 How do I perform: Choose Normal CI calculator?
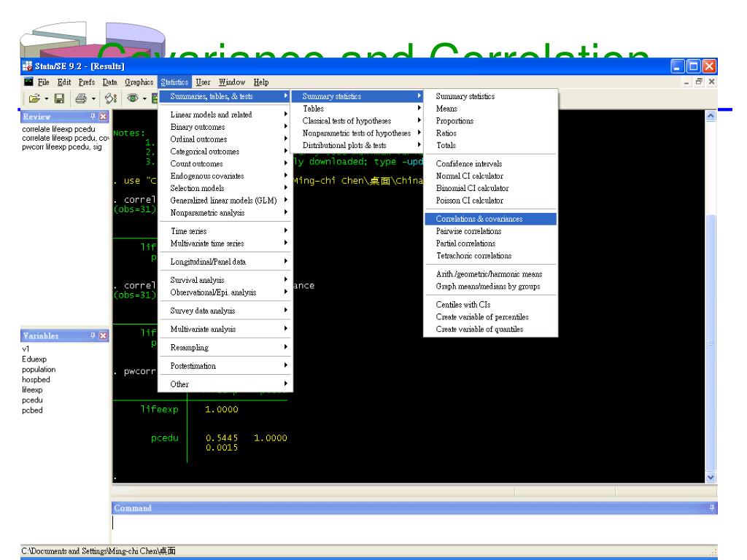point(490,176)
